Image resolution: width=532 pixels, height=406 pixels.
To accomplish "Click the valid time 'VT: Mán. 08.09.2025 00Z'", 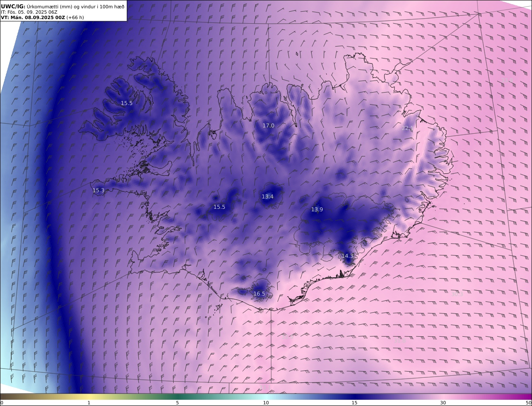I will pyautogui.click(x=33, y=18).
